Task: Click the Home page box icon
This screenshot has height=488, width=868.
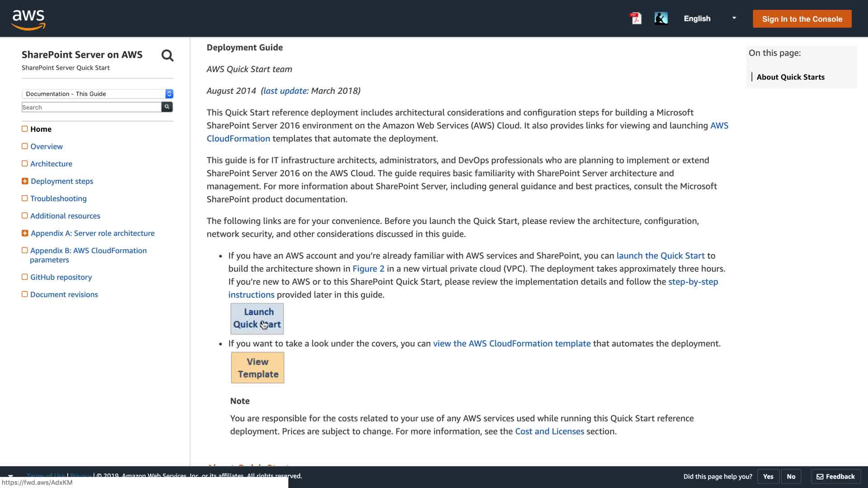Action: (25, 129)
